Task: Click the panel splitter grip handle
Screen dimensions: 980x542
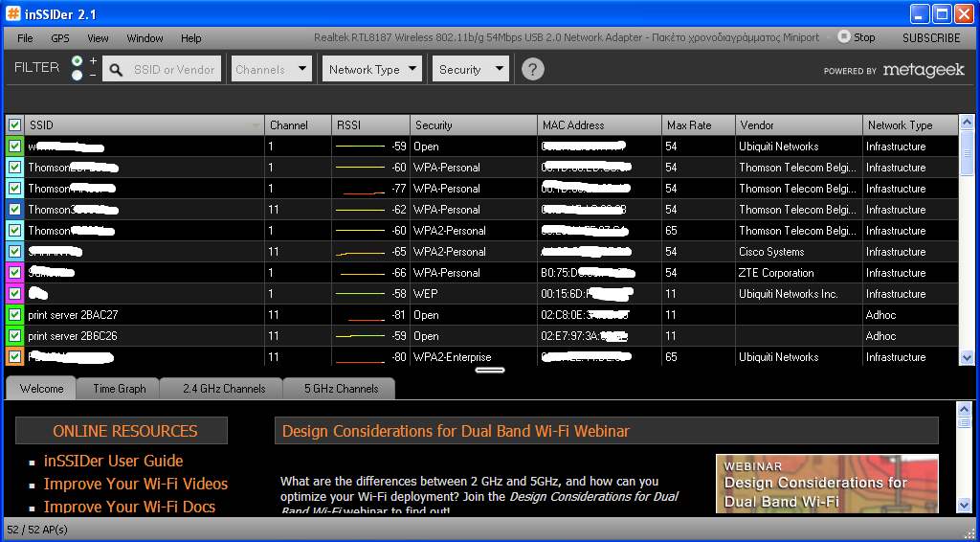Action: [x=490, y=370]
